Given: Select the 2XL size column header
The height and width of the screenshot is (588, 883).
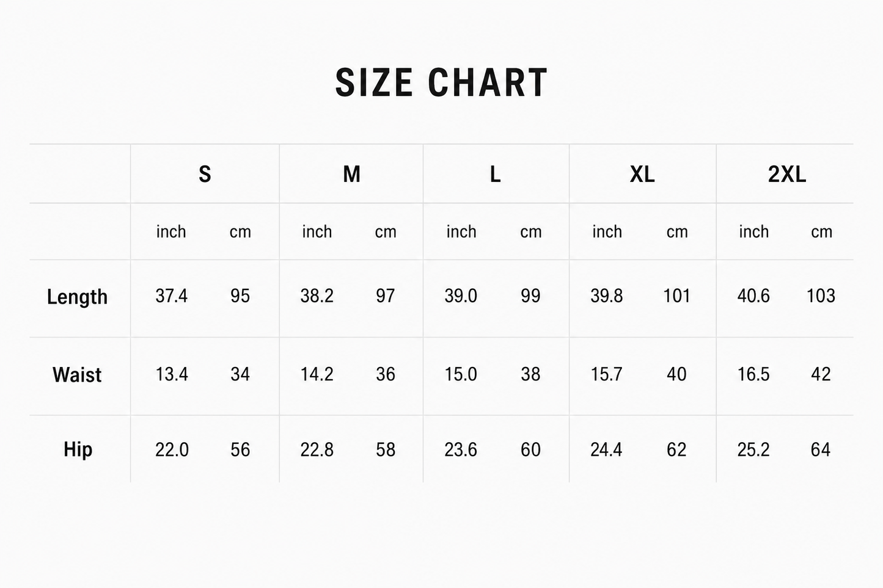Looking at the screenshot, I should coord(787,175).
